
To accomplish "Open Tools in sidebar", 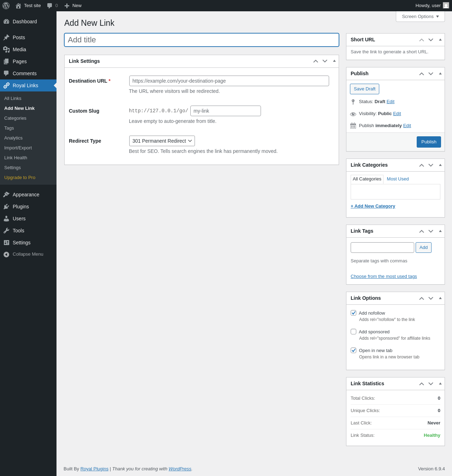I will 28,231.
